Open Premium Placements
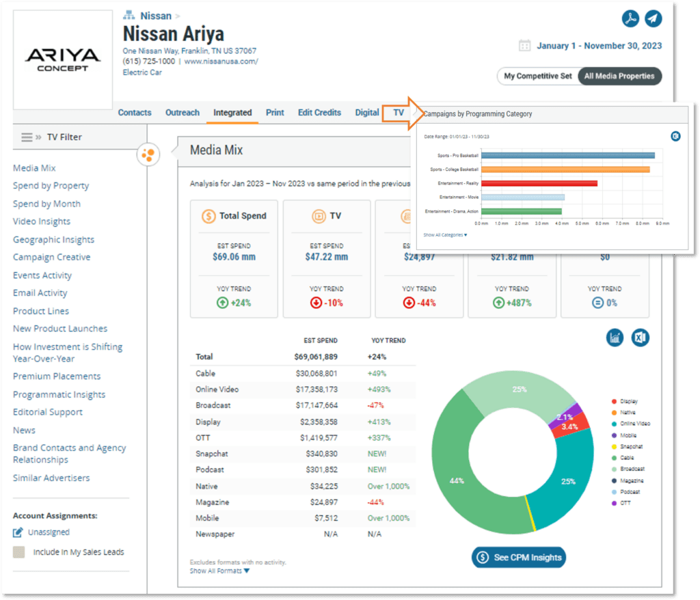 tap(57, 377)
